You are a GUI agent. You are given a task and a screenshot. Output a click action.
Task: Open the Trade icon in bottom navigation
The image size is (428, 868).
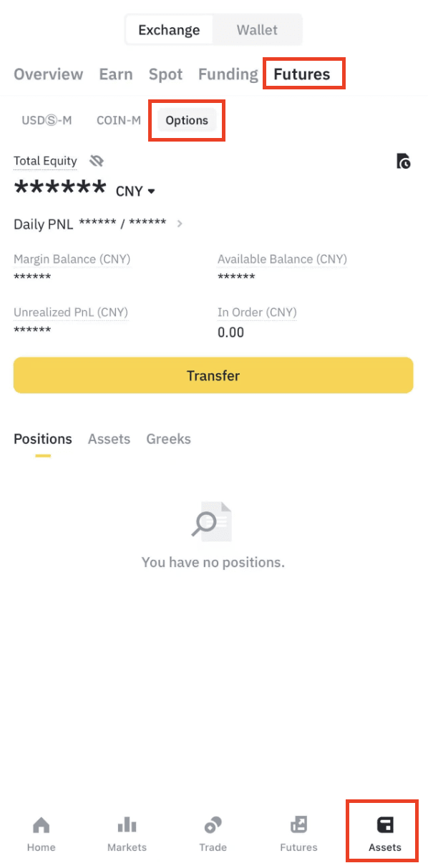pyautogui.click(x=213, y=825)
